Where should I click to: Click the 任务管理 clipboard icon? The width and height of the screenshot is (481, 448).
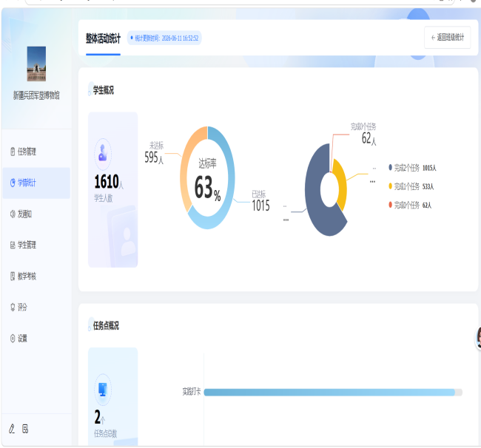click(x=13, y=152)
